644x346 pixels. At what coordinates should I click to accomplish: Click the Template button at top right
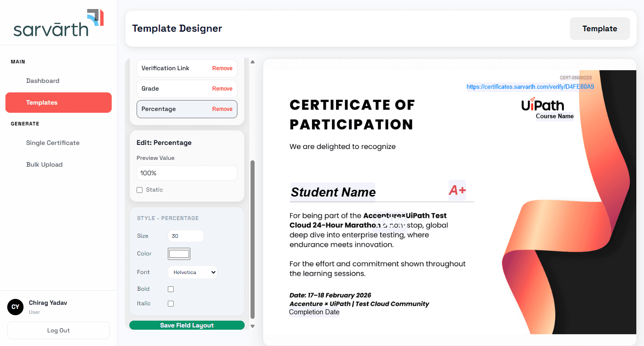click(600, 29)
